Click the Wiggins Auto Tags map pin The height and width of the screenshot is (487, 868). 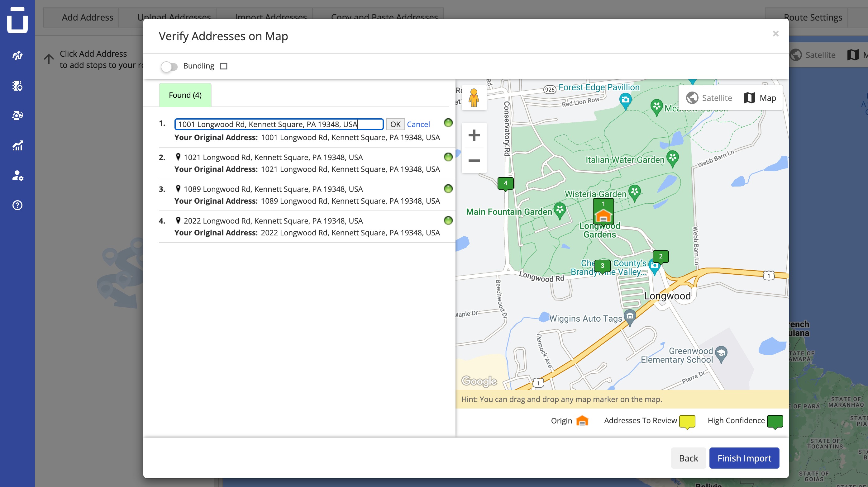pos(630,318)
